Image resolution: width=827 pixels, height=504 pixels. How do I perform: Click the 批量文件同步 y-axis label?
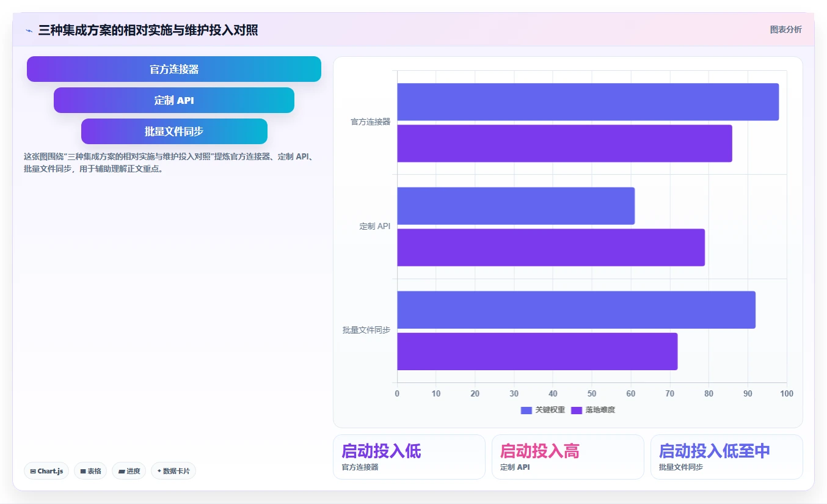366,330
